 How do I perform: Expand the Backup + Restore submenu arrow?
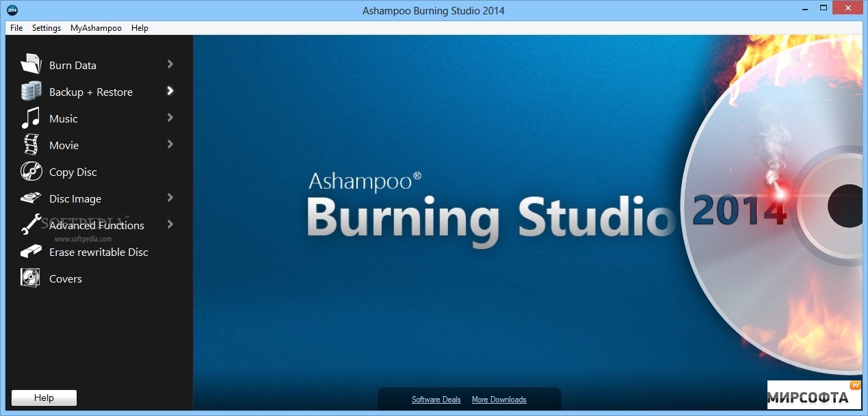pyautogui.click(x=170, y=90)
